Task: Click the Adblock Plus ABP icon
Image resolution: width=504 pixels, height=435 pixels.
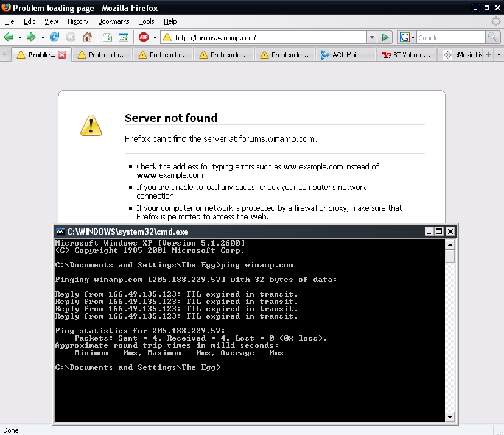Action: click(x=144, y=37)
